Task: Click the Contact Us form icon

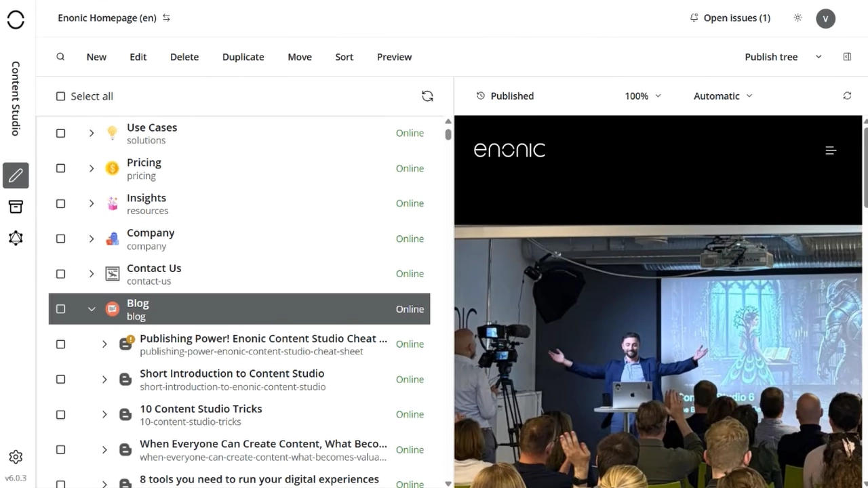Action: [113, 274]
